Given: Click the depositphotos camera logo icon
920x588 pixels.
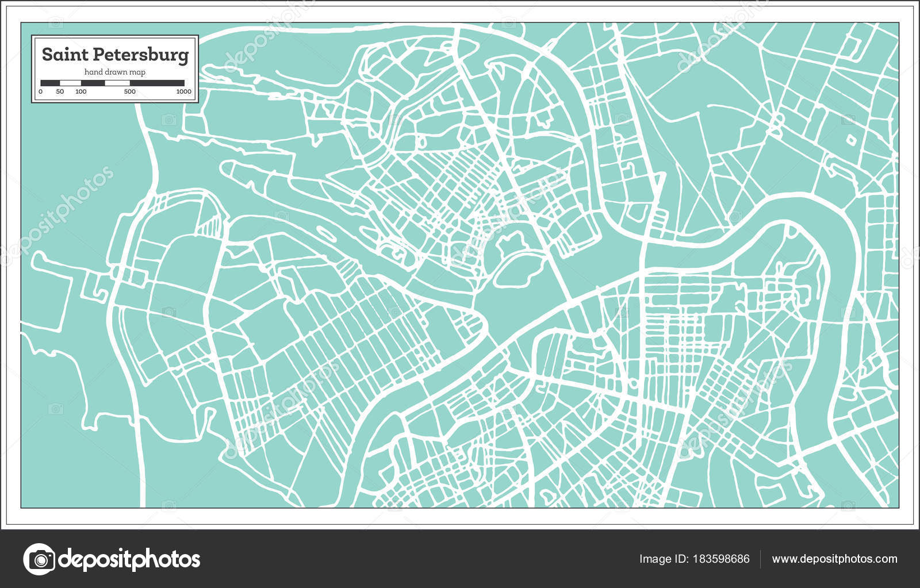Looking at the screenshot, I should (x=39, y=559).
